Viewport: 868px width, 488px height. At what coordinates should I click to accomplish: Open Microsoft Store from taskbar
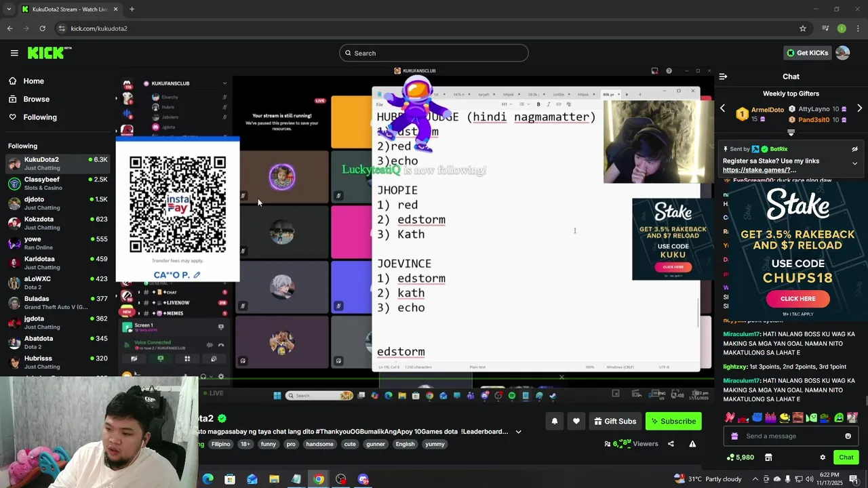point(230,479)
